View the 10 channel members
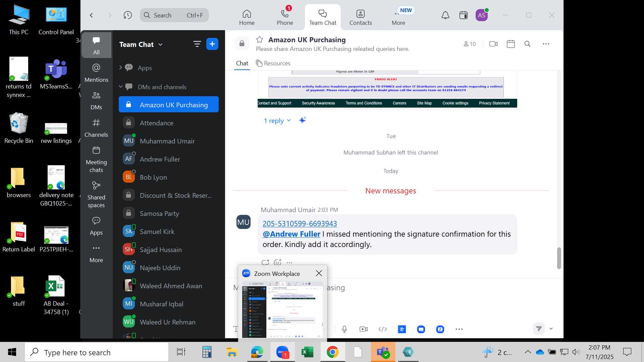644x362 pixels. [x=470, y=44]
